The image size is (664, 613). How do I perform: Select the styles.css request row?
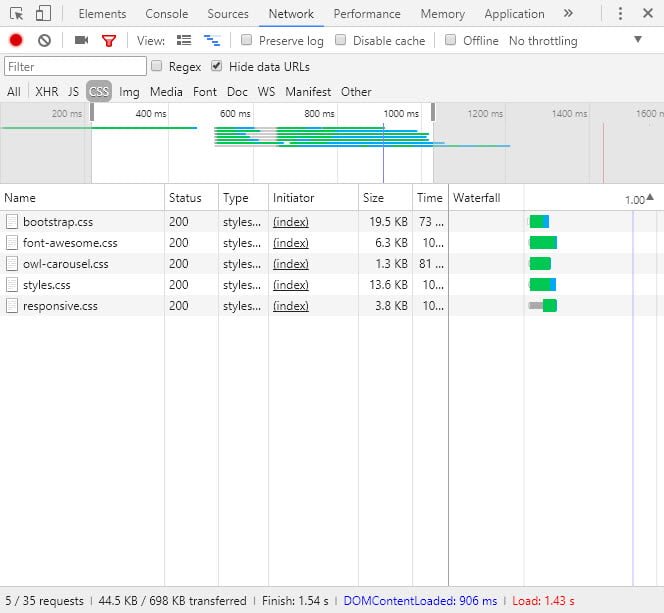47,285
